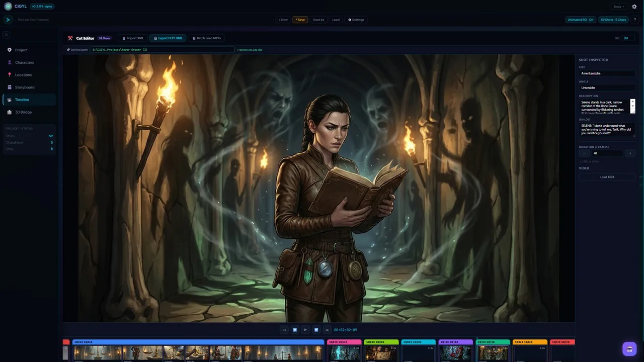Open the purple chat assistant button
The image size is (644, 362).
coord(629,349)
